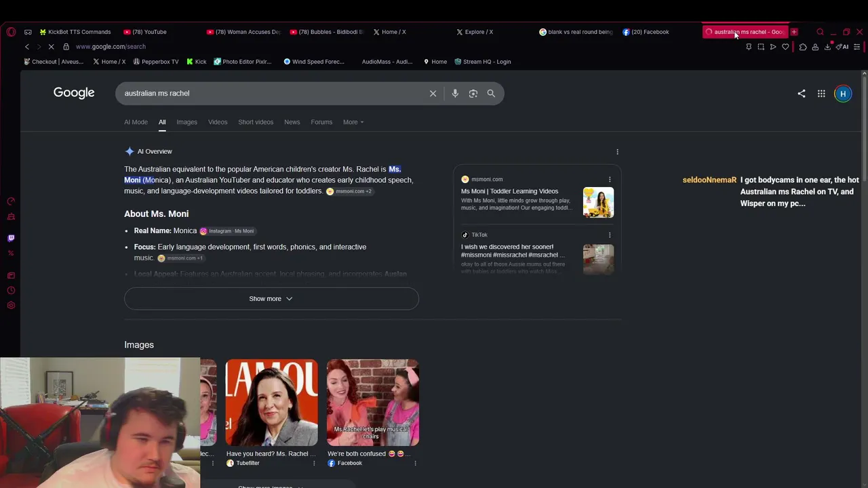The height and width of the screenshot is (488, 868).
Task: Select the AI Mode search filter
Action: point(136,122)
